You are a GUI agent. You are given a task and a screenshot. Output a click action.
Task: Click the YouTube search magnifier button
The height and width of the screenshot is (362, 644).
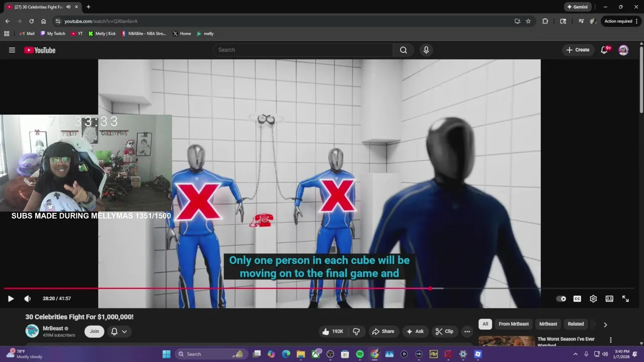click(404, 50)
